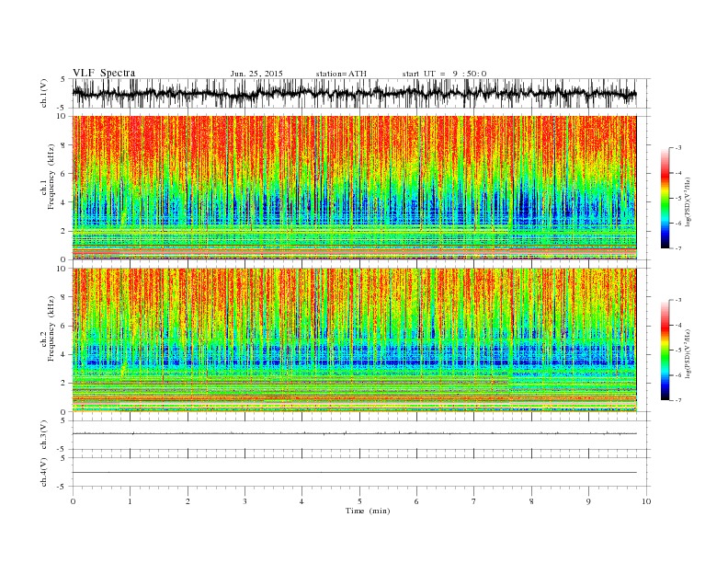Click the ch.1 voltage waveform trace panel
Viewport: 728px width, 563px height.
point(360,93)
